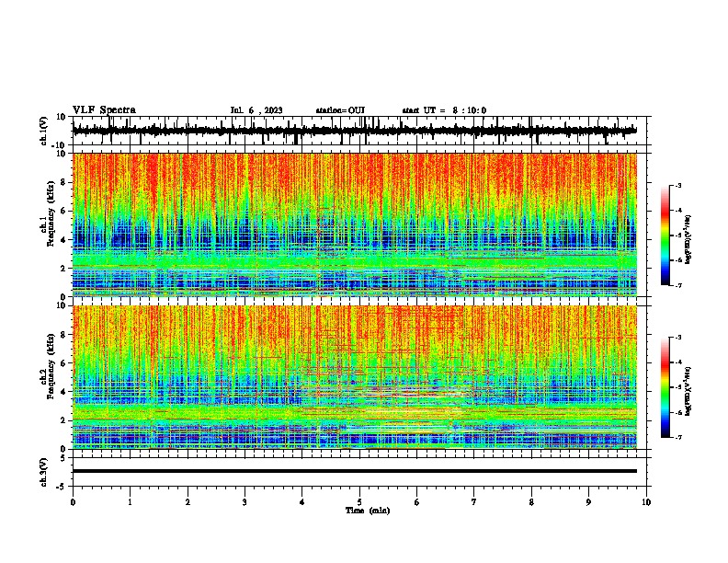Click the ch.2 spectrogram's color scale bar
The image size is (728, 563).
(x=665, y=387)
